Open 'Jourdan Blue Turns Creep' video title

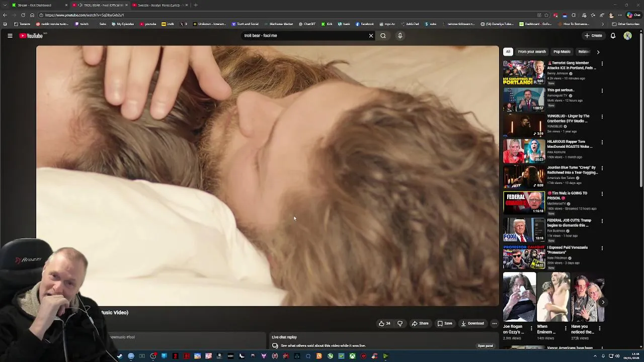point(573,170)
